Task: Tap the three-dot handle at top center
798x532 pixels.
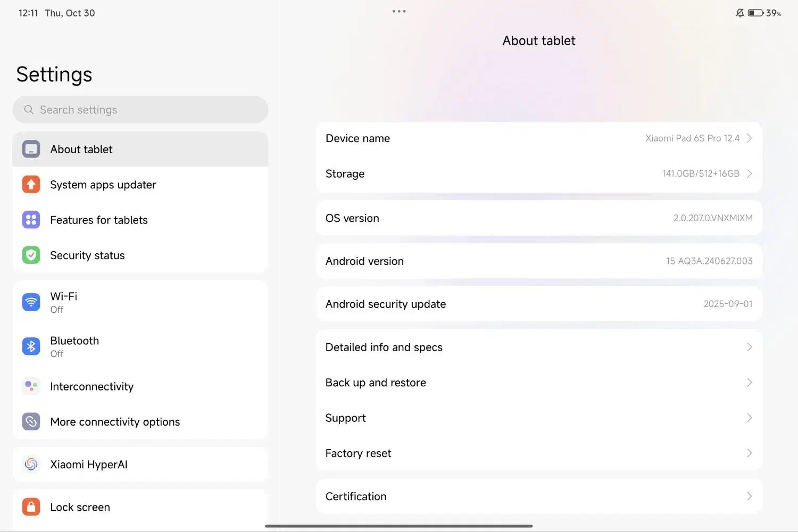Action: [399, 11]
